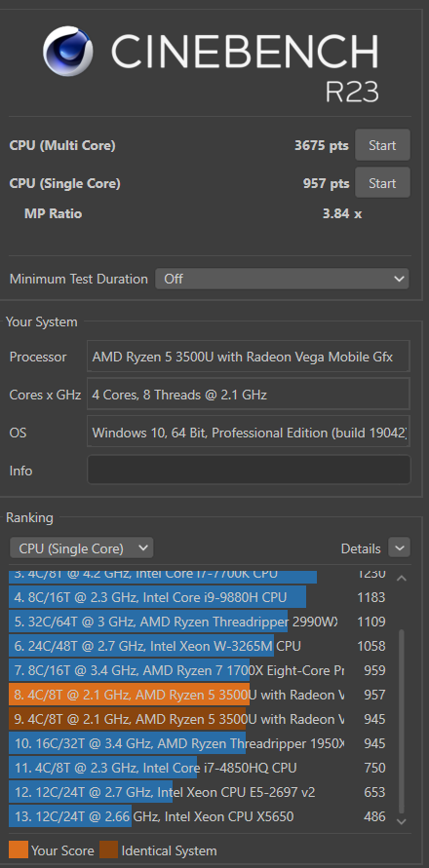Select ranking row 3 Intel Core i7-7700K
The image size is (429, 868).
point(198,575)
